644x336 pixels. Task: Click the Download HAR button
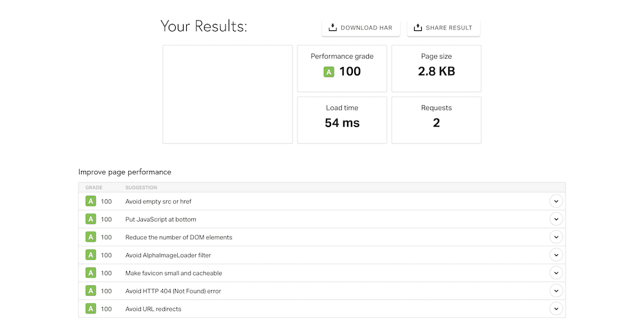point(361,28)
